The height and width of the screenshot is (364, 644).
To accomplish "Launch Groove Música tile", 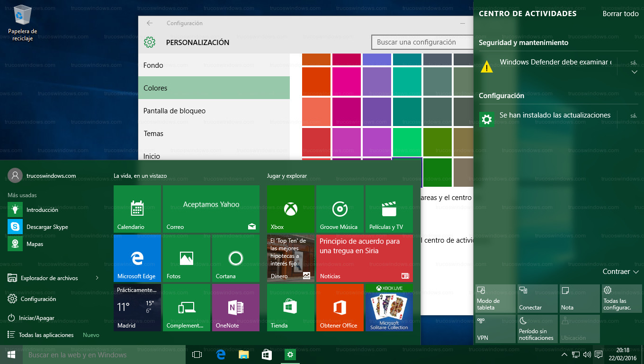I will click(340, 209).
